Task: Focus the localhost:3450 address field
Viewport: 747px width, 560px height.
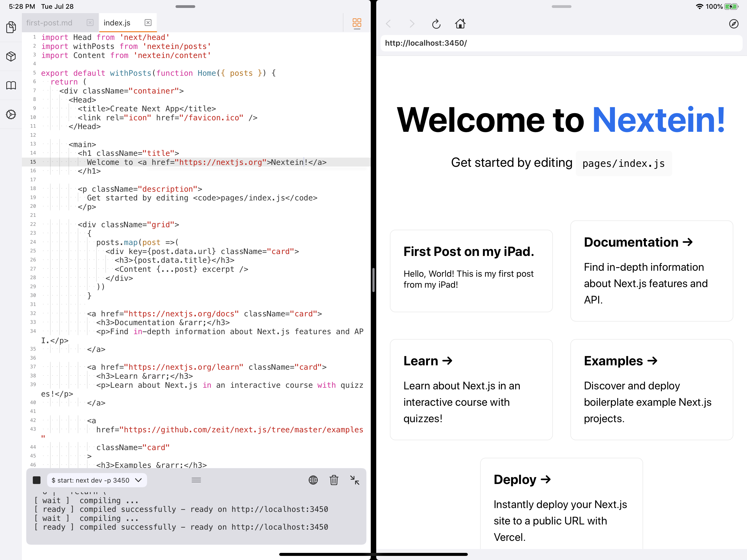Action: (x=561, y=43)
